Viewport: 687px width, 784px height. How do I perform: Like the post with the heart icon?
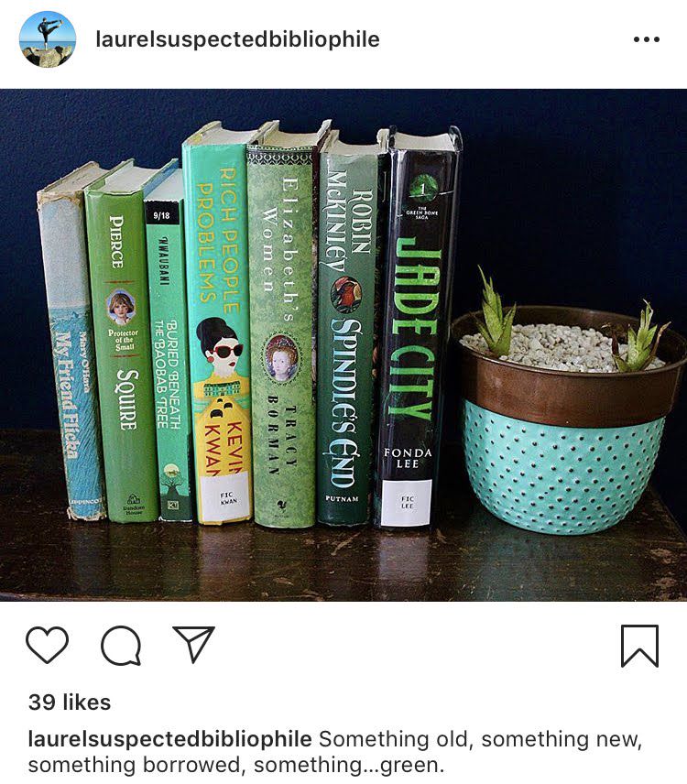(x=47, y=645)
